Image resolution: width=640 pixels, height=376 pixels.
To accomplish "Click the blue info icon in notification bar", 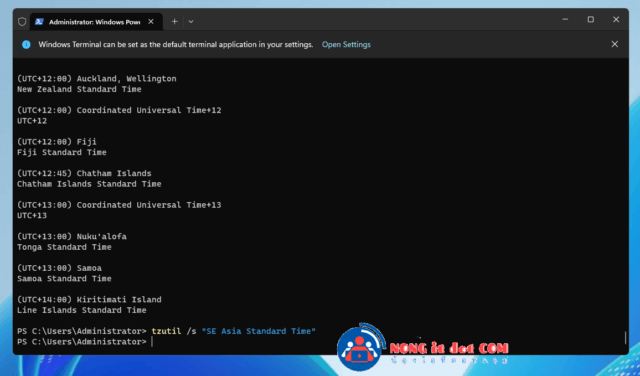I will click(26, 44).
